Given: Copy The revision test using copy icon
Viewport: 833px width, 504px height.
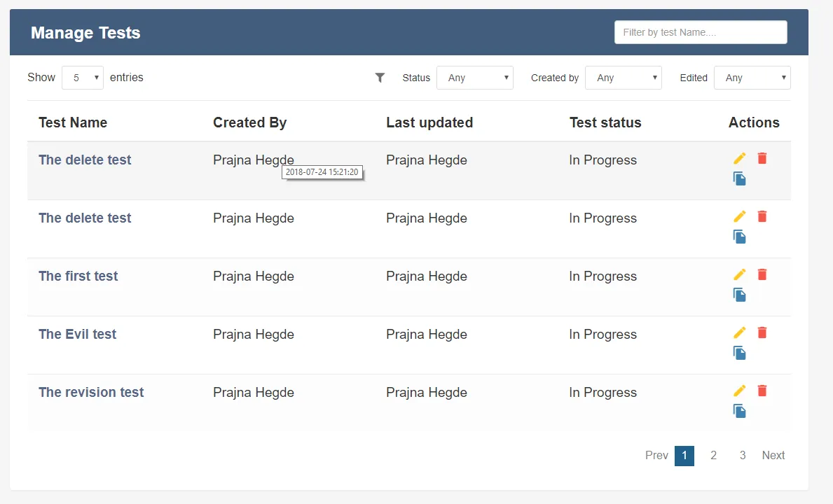Looking at the screenshot, I should pos(740,412).
